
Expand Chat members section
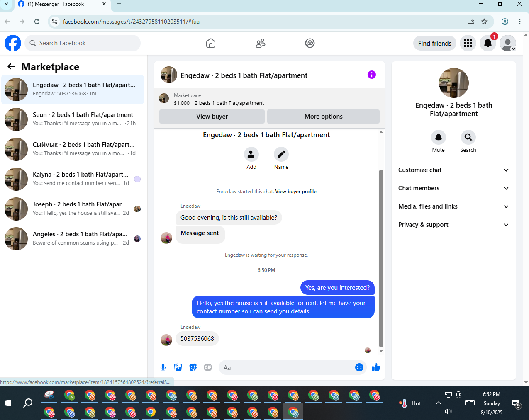(454, 188)
